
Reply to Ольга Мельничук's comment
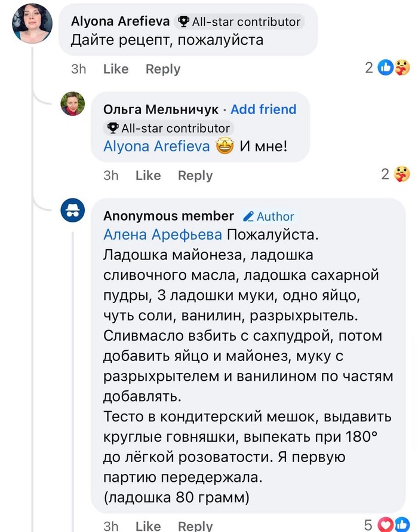pyautogui.click(x=195, y=175)
